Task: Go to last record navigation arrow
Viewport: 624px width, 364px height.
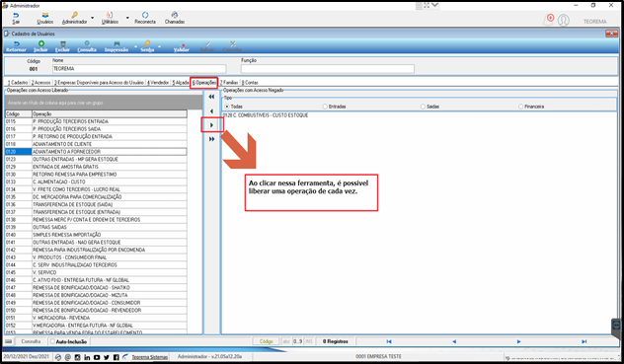Action: pyautogui.click(x=584, y=341)
